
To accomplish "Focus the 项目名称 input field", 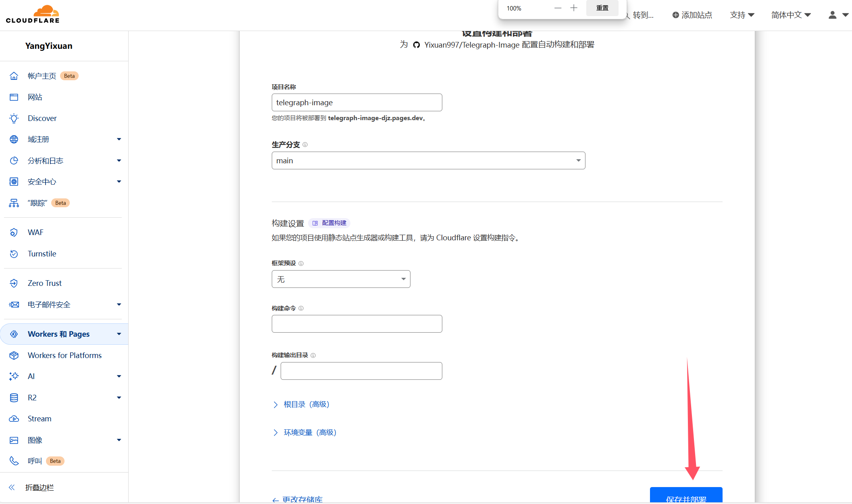I will 357,102.
